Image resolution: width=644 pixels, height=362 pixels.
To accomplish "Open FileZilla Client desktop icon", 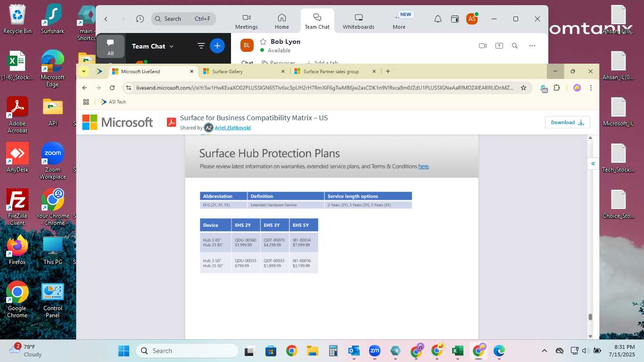I will tap(17, 207).
